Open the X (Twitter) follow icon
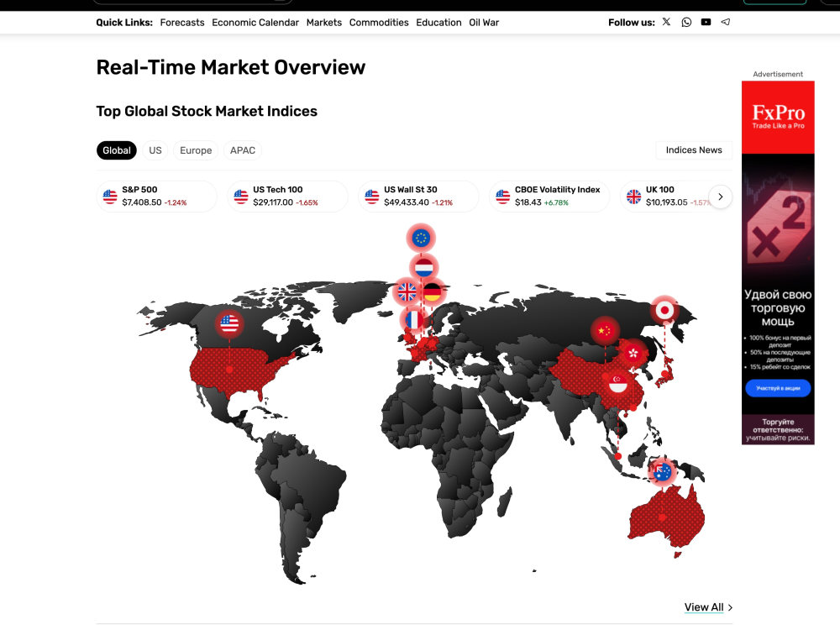The height and width of the screenshot is (630, 840). click(666, 22)
